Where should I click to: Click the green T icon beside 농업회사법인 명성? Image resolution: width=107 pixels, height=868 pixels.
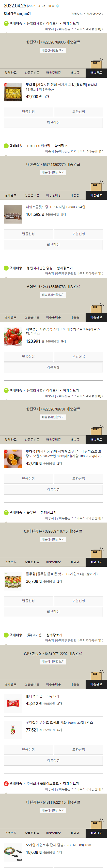[6, 268]
